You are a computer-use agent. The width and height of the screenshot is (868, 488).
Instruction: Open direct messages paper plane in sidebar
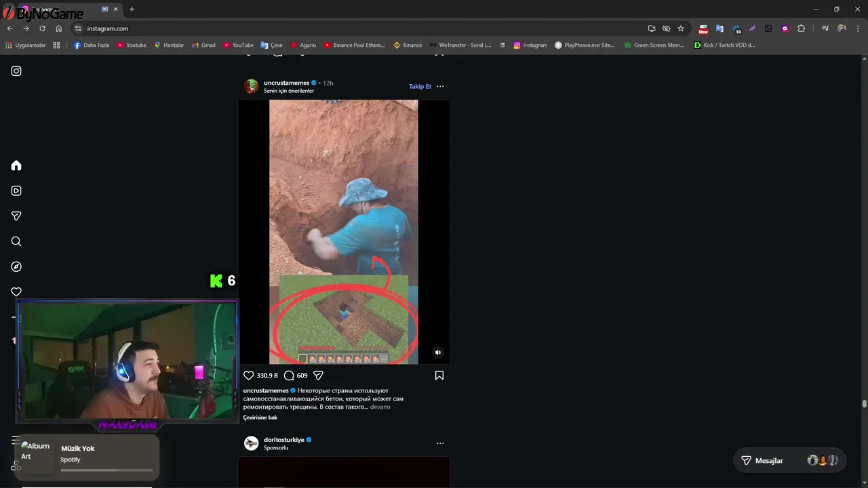coord(16,216)
